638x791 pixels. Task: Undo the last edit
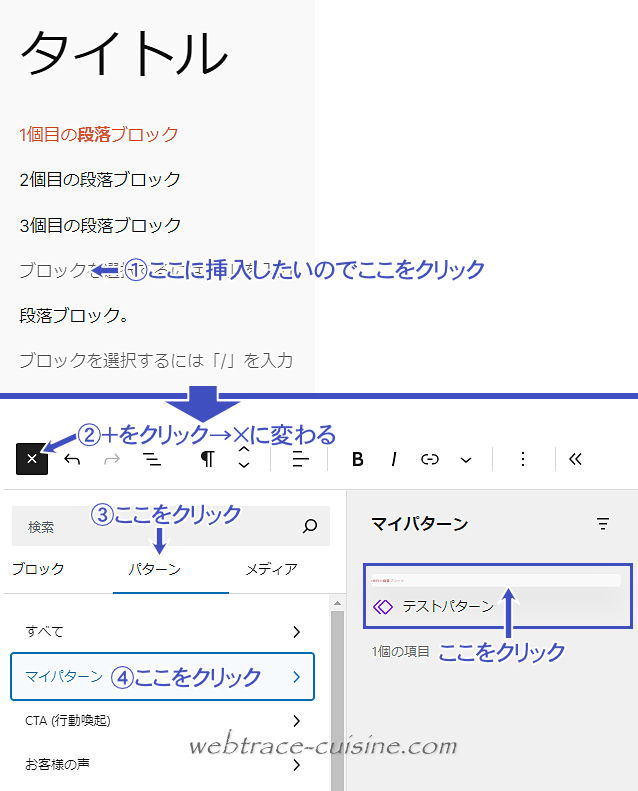[x=72, y=459]
